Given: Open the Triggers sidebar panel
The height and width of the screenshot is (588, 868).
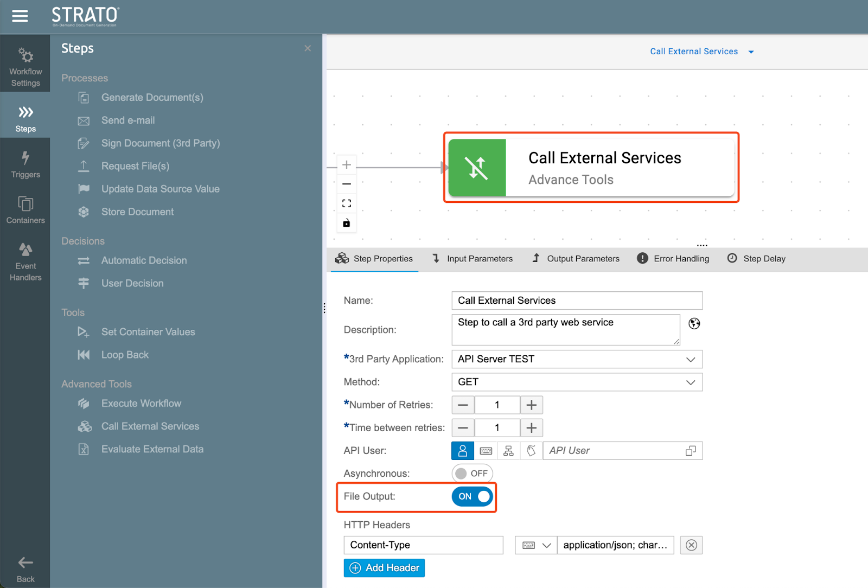Looking at the screenshot, I should click(x=25, y=165).
